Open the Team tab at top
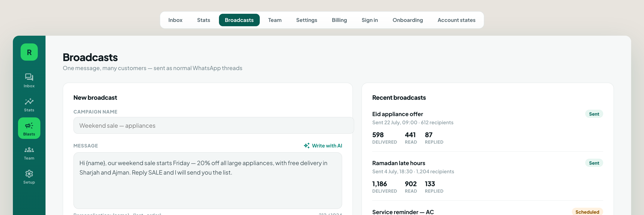644x215 pixels. point(275,20)
